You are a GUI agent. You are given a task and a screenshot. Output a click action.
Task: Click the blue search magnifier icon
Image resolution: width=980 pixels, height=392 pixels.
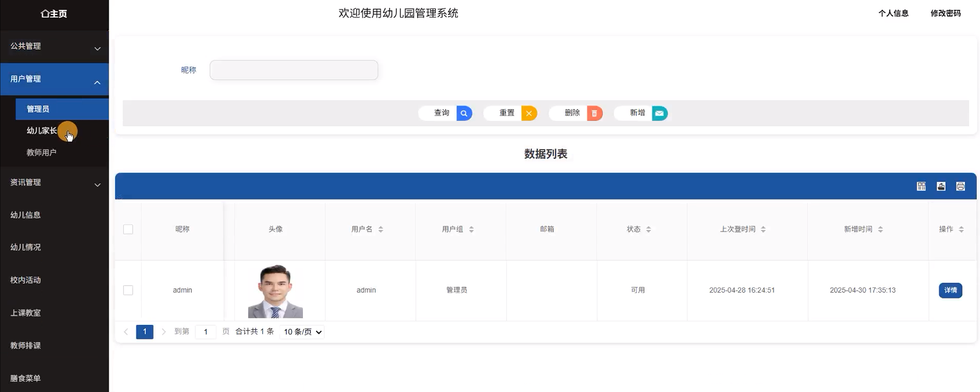tap(464, 113)
